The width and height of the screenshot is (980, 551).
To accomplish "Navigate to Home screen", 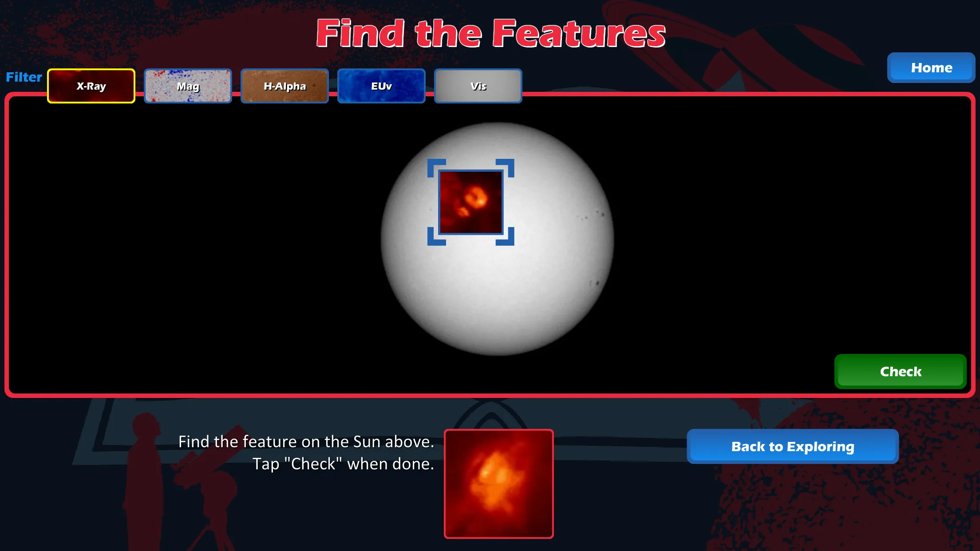I will pyautogui.click(x=931, y=67).
